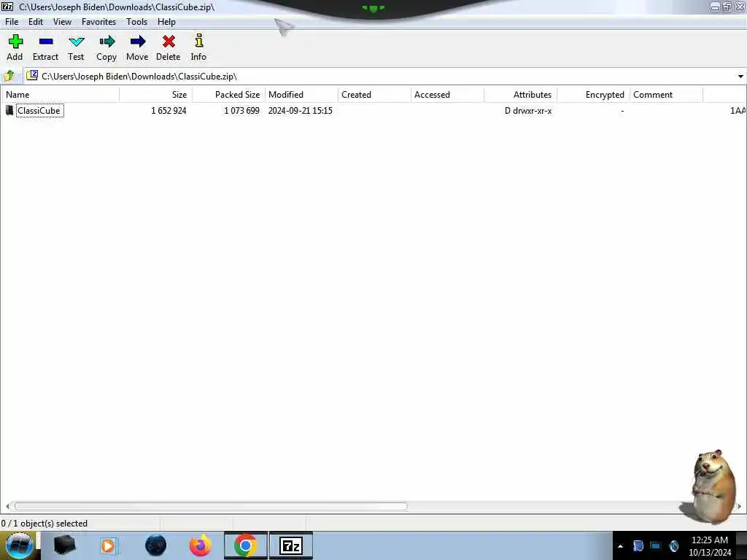Open the Windows Start orb
747x560 pixels.
click(19, 545)
